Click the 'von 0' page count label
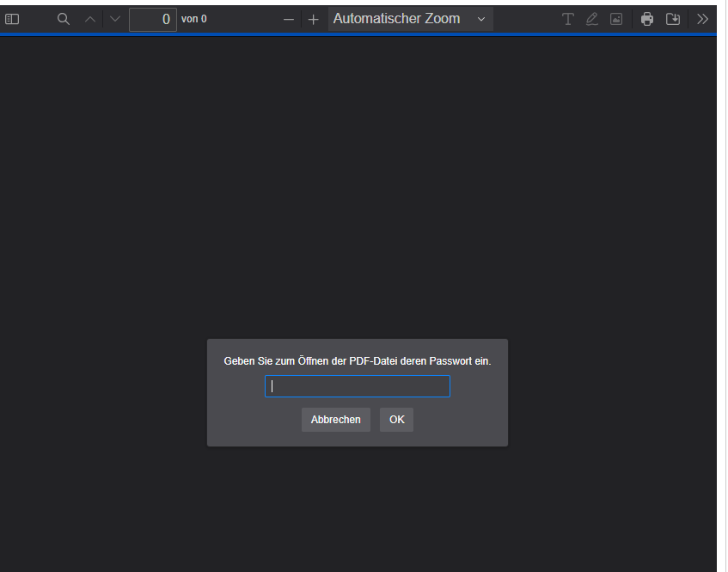Image resolution: width=728 pixels, height=572 pixels. [x=194, y=19]
